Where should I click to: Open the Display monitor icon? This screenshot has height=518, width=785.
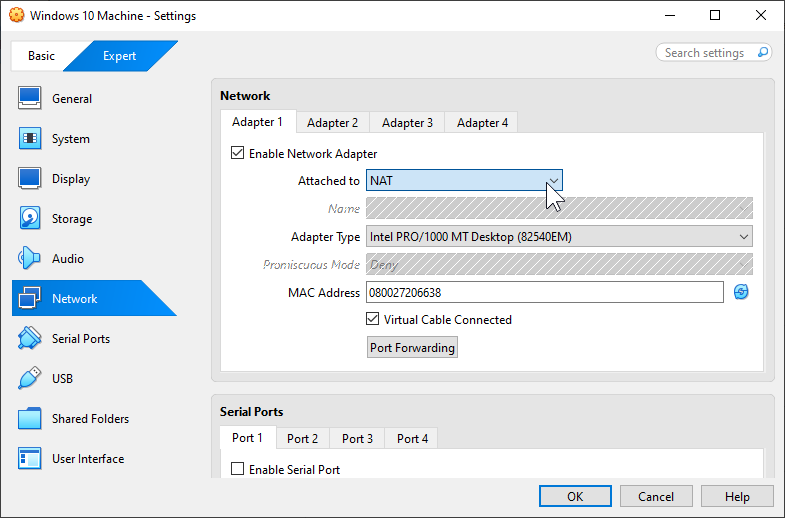point(30,178)
